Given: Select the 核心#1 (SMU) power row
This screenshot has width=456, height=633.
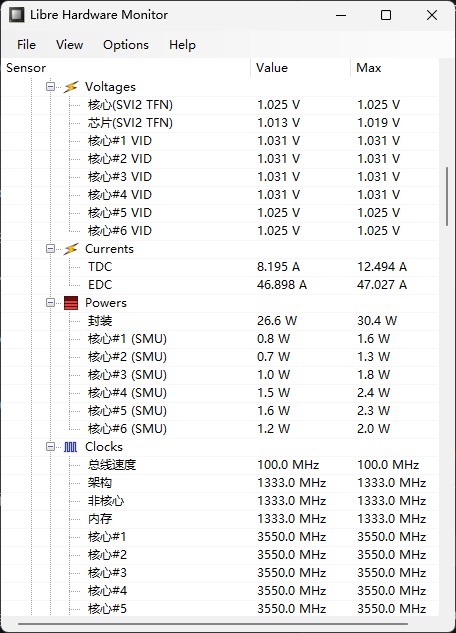Looking at the screenshot, I should click(x=220, y=339).
